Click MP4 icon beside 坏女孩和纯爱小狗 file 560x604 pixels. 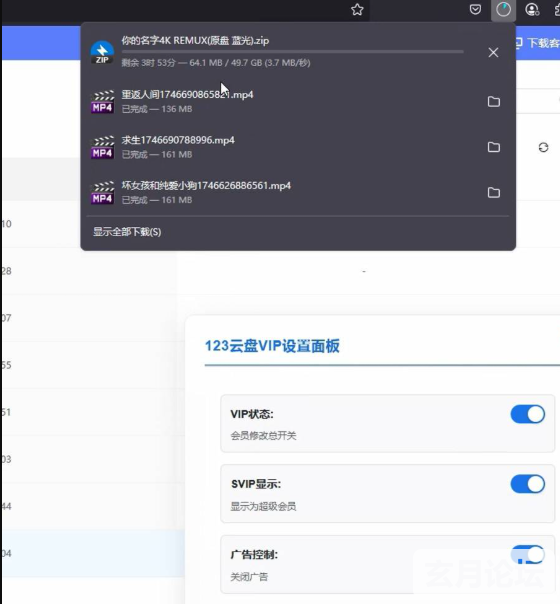coord(102,193)
